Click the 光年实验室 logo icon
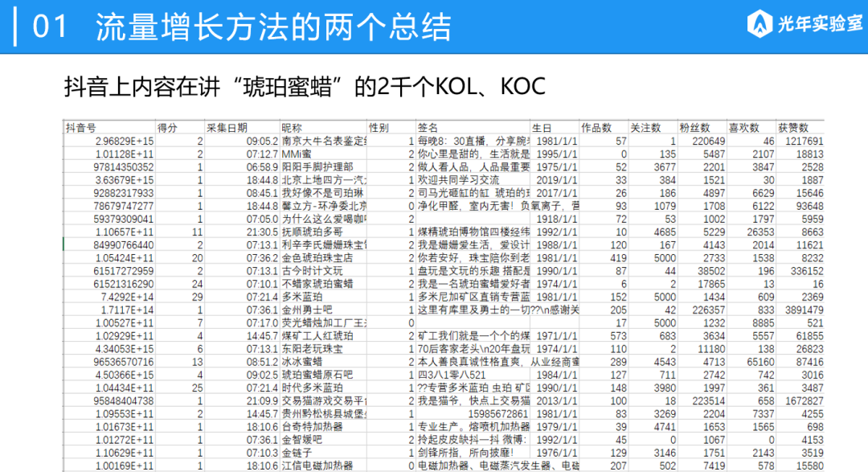Screen dimensions: 868x472 (759, 25)
